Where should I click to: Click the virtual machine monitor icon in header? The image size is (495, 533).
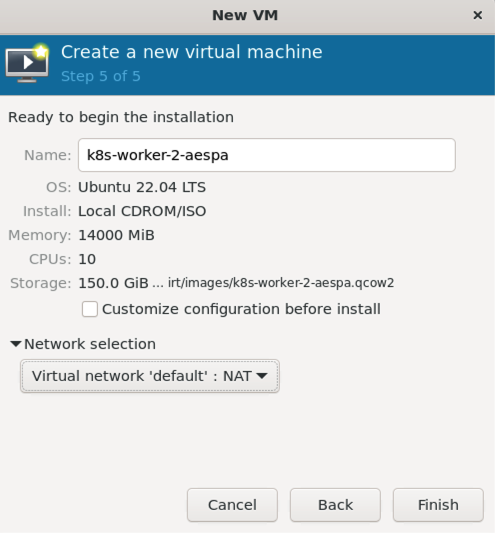tap(27, 63)
